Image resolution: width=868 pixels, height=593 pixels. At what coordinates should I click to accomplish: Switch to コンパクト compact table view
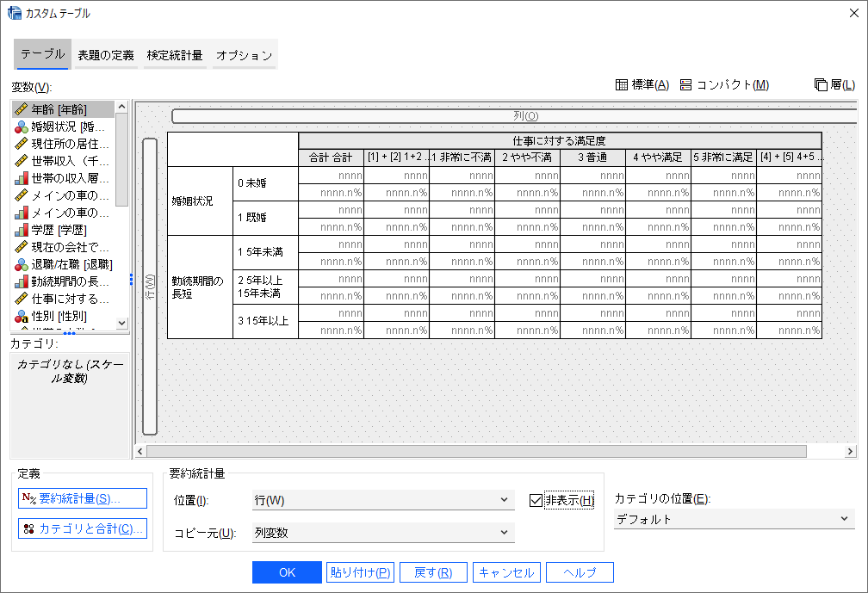point(723,84)
